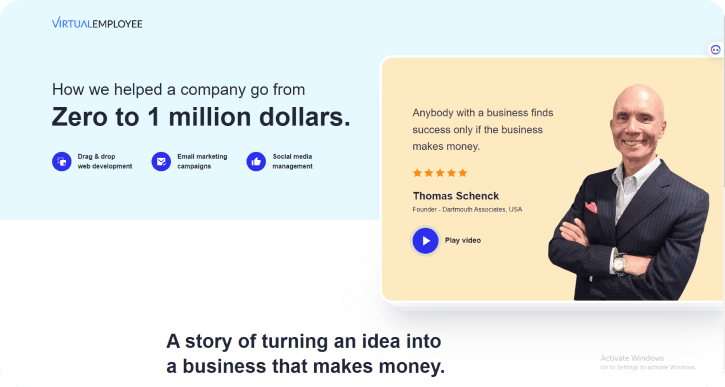Click the photo of Thomas Schenck
This screenshot has width=725, height=387.
(x=629, y=192)
